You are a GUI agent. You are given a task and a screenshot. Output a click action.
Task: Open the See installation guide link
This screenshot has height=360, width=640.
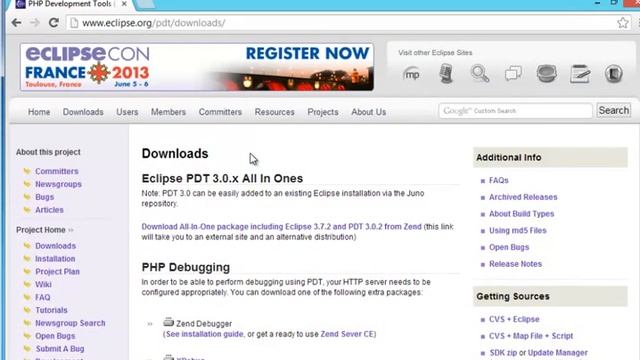click(204, 334)
